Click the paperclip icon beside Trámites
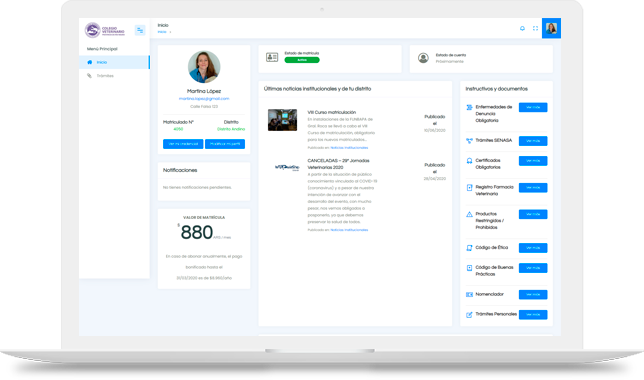This screenshot has width=644, height=380. [89, 76]
